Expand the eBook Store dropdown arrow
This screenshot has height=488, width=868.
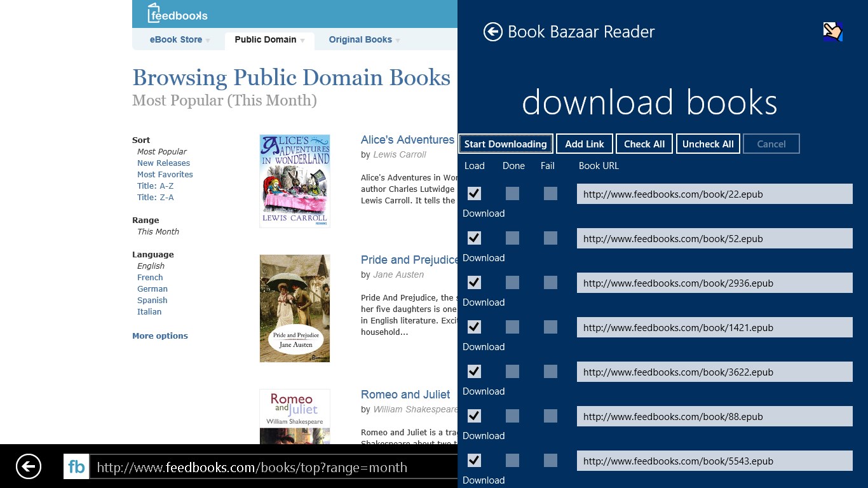208,40
